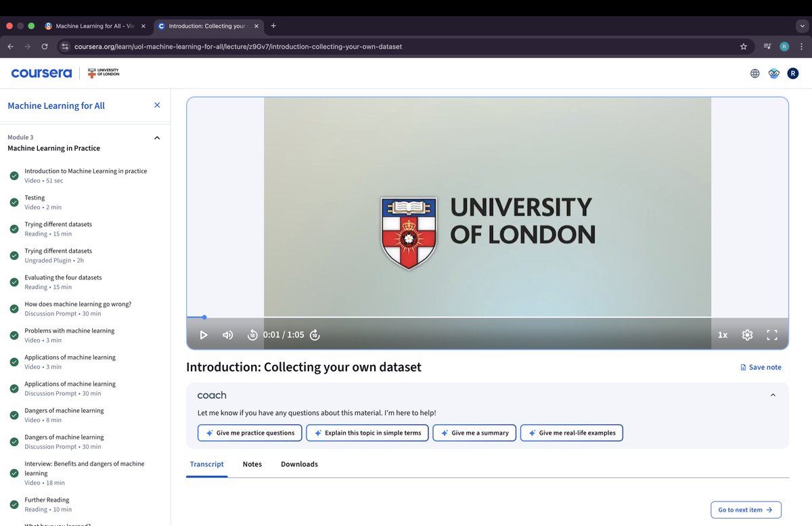
Task: Rewind the video 10 seconds
Action: click(252, 335)
